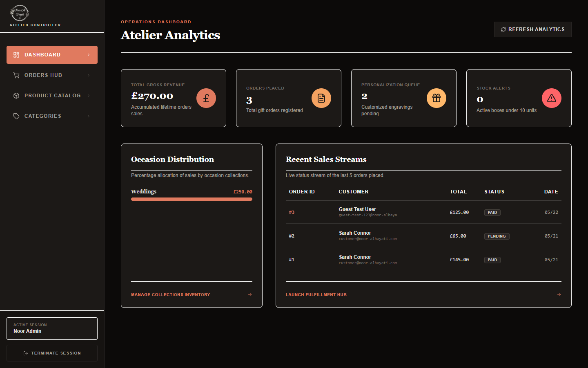Open the Dashboard menu item
This screenshot has width=588, height=368.
tap(52, 55)
